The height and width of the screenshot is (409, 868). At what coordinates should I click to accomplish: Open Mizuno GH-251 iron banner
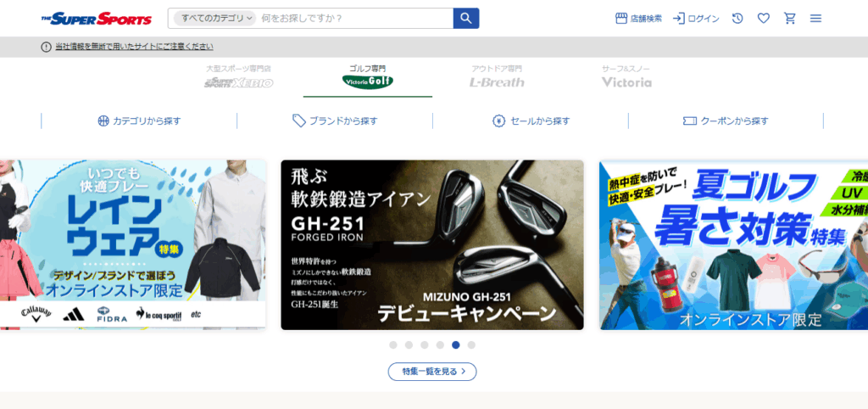click(x=432, y=245)
